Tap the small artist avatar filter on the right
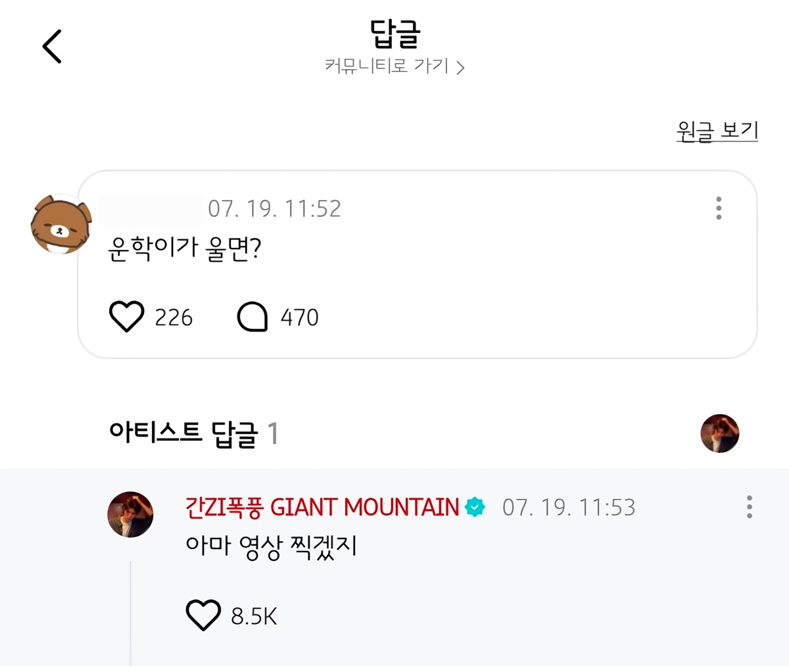The width and height of the screenshot is (789, 672). pos(720,433)
